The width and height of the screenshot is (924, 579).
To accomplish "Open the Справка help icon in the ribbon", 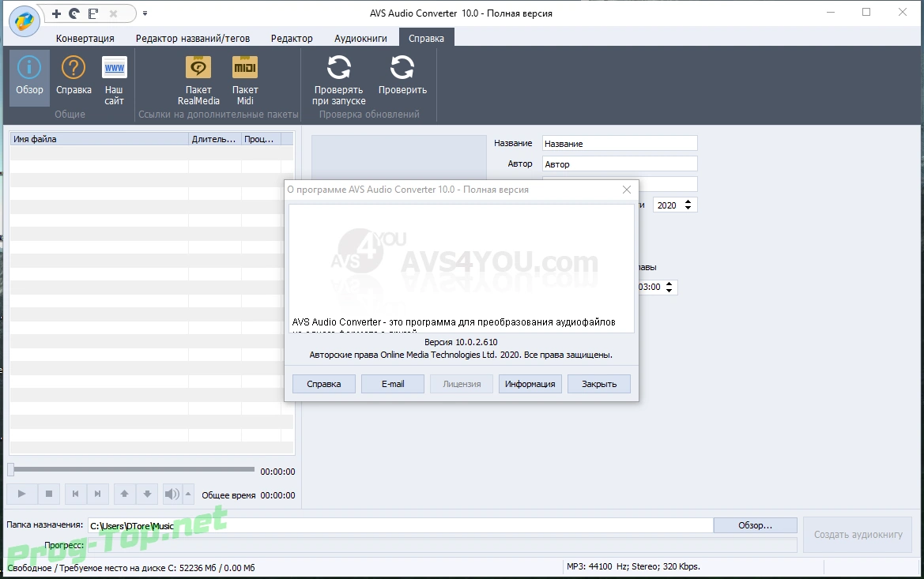I will pyautogui.click(x=74, y=77).
